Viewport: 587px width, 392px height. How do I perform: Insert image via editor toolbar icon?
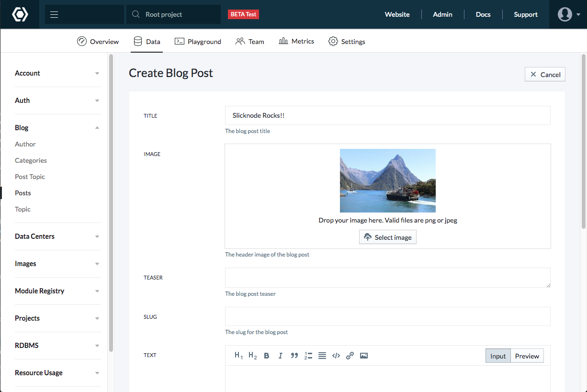(364, 356)
